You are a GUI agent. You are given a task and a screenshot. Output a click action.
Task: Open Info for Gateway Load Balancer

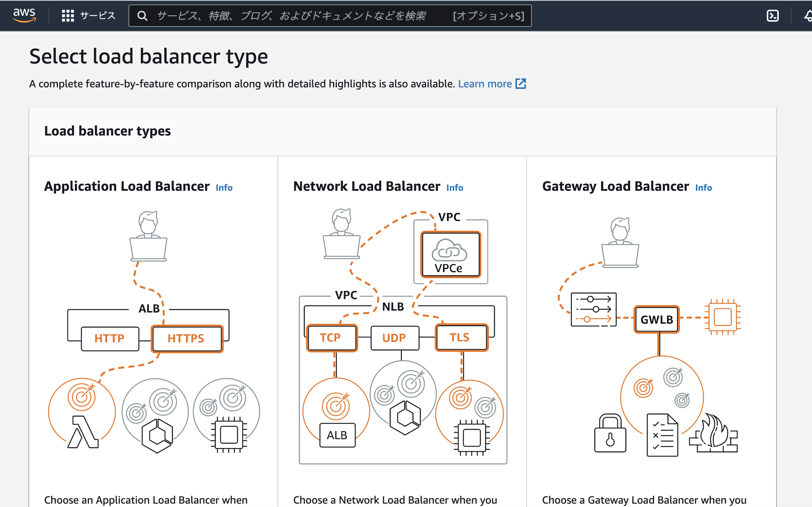coord(703,188)
